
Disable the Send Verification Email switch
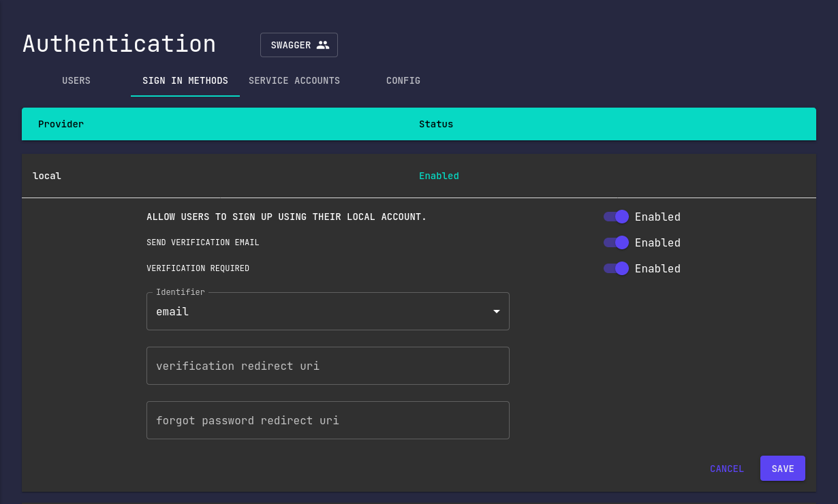(616, 242)
